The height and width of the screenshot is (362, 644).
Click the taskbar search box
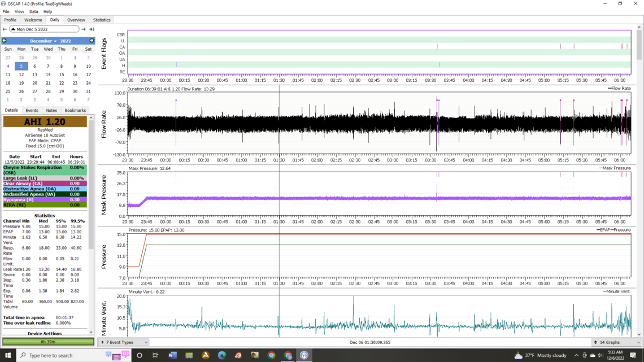click(x=74, y=355)
